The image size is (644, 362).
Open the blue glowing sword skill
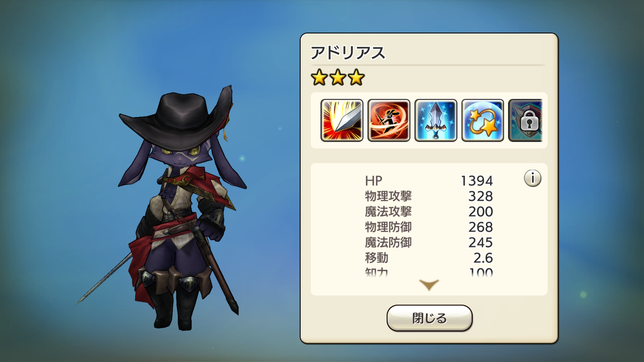pyautogui.click(x=436, y=120)
